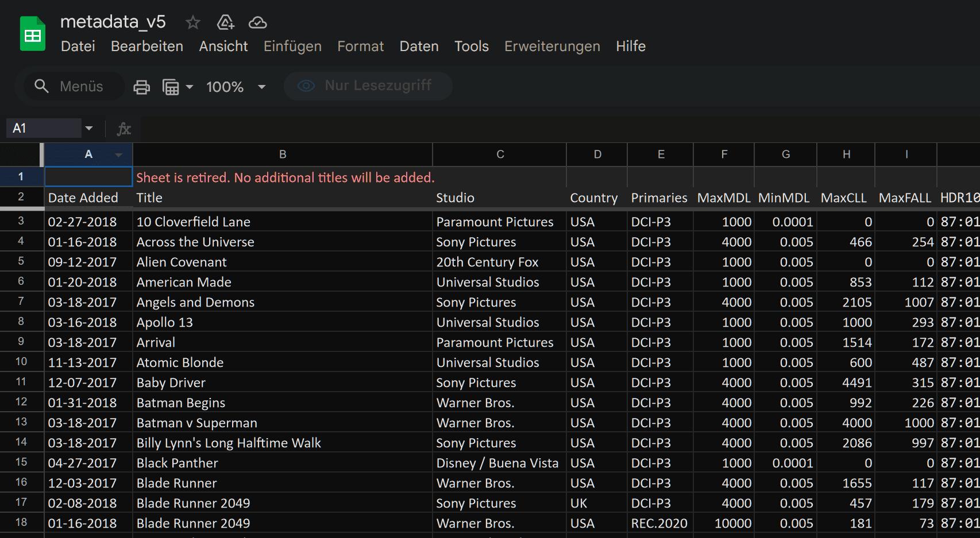This screenshot has width=980, height=538.
Task: Open the Erweiterungen menu
Action: [552, 46]
